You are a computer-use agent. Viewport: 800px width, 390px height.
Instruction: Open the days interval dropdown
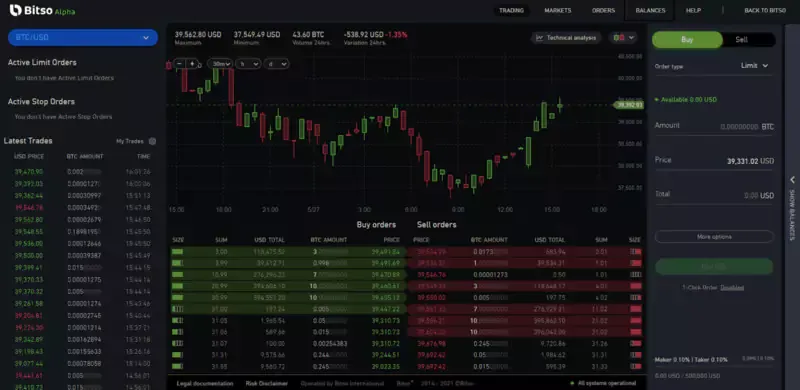coord(277,64)
